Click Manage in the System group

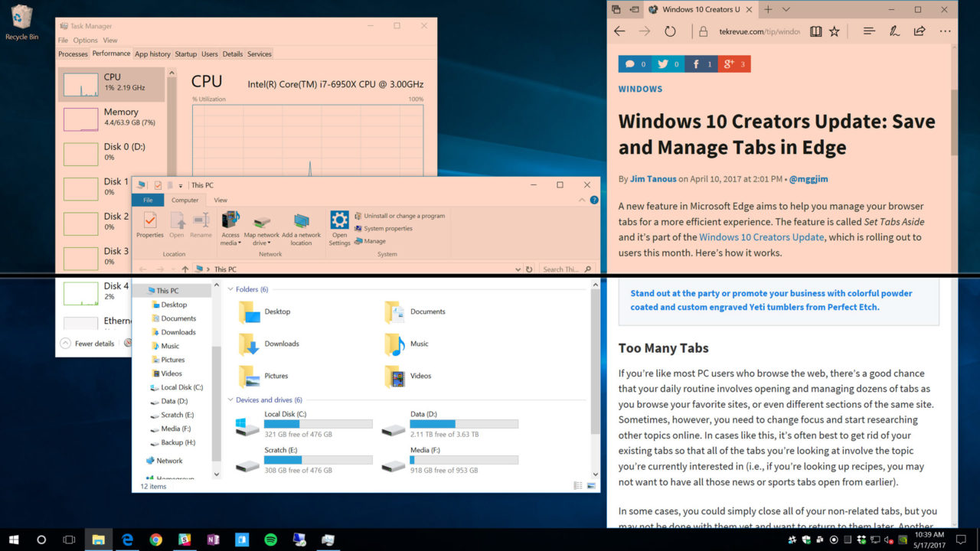[370, 241]
